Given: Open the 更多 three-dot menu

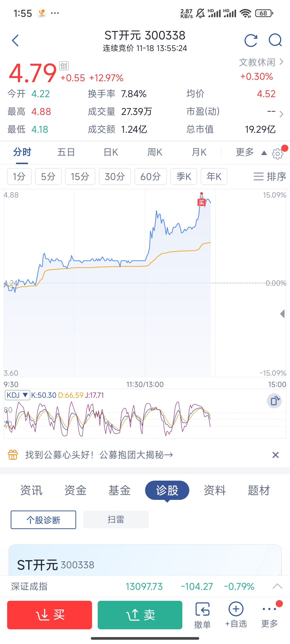Looking at the screenshot, I should click(x=269, y=615).
